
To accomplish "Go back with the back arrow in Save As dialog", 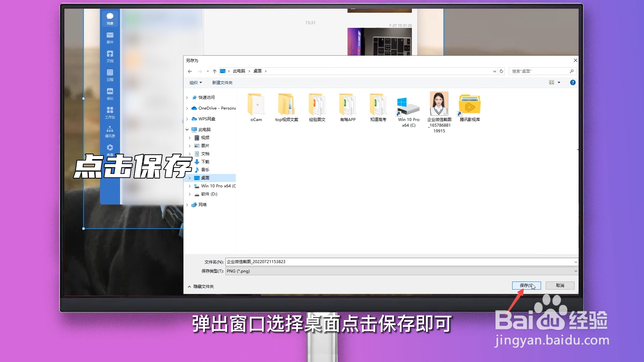I will click(x=190, y=71).
